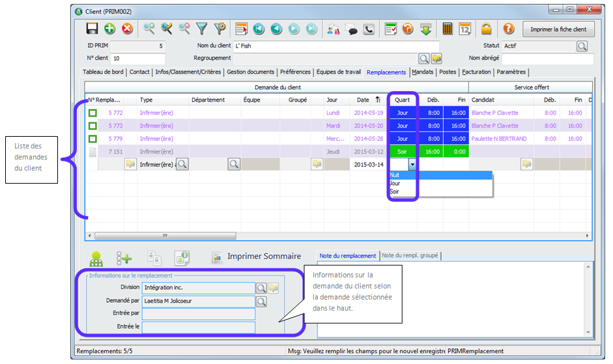Click the Save floppy disk icon

[93, 29]
